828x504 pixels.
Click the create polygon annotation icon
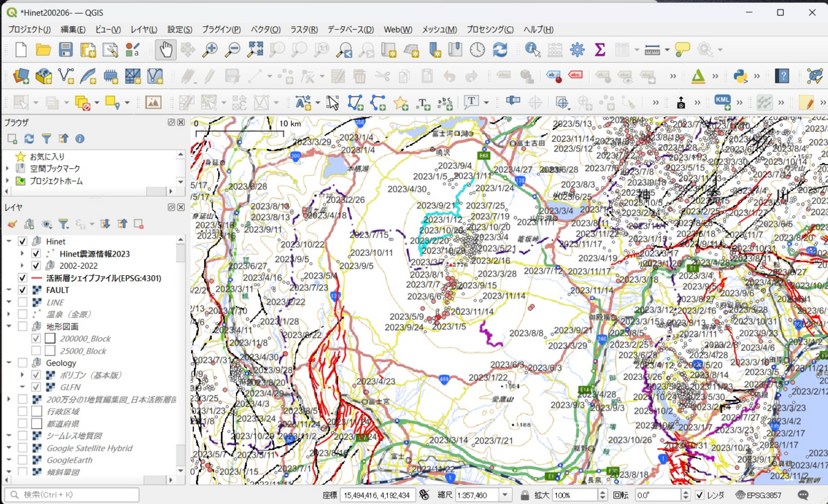click(355, 103)
